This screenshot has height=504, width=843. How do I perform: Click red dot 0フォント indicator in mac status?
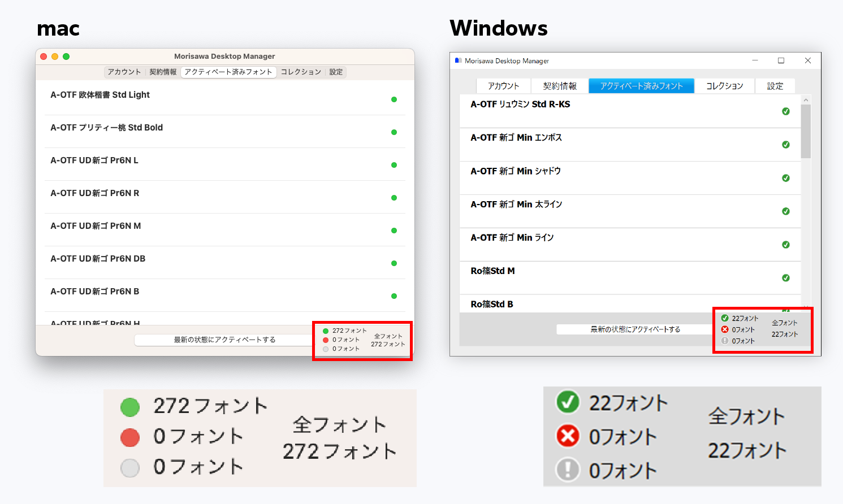click(326, 340)
